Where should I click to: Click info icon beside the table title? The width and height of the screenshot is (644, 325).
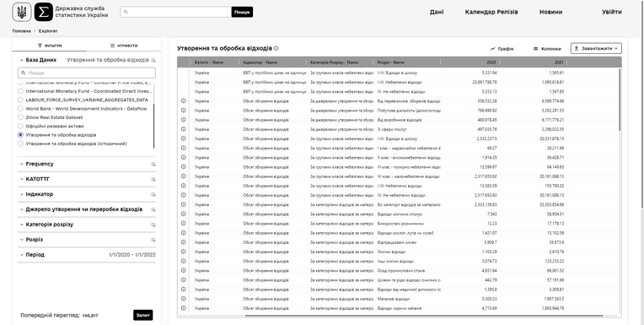(276, 48)
